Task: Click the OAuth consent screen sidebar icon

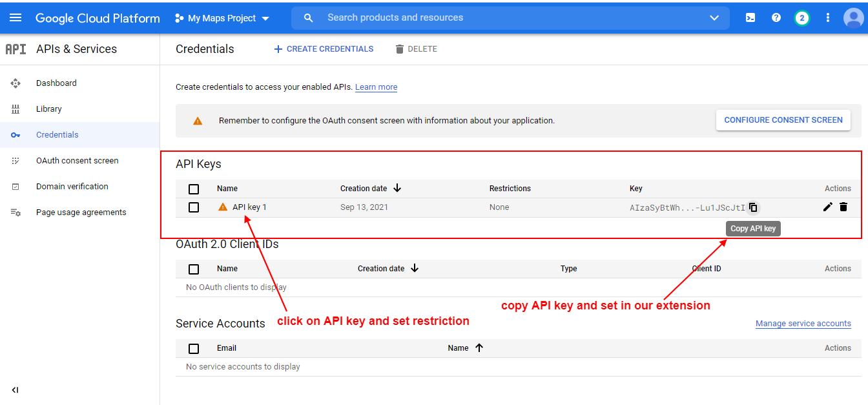Action: point(15,161)
